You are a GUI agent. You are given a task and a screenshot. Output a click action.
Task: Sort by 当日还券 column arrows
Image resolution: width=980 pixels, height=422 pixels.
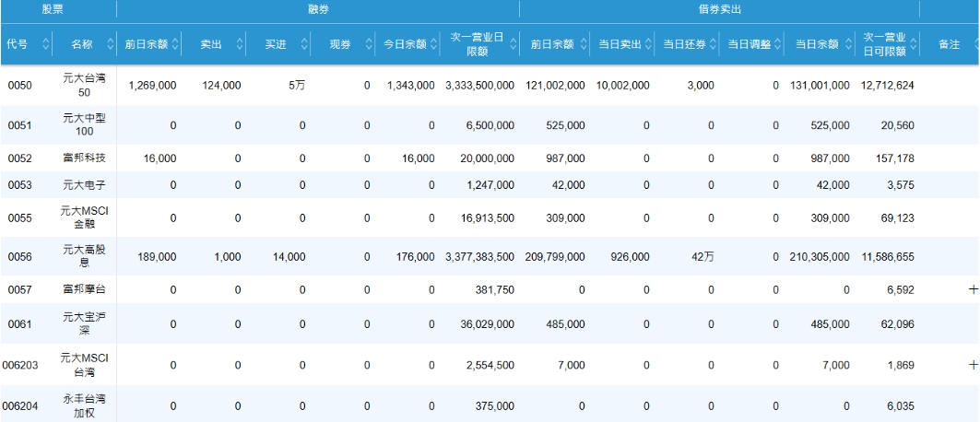pos(714,44)
